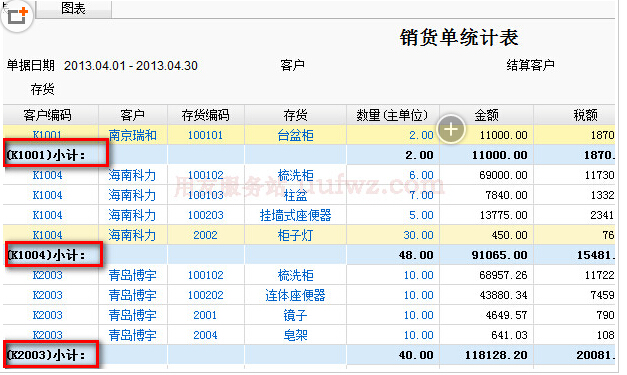The image size is (627, 375).
Task: Click amount 7840.00 cell
Action: tap(506, 195)
